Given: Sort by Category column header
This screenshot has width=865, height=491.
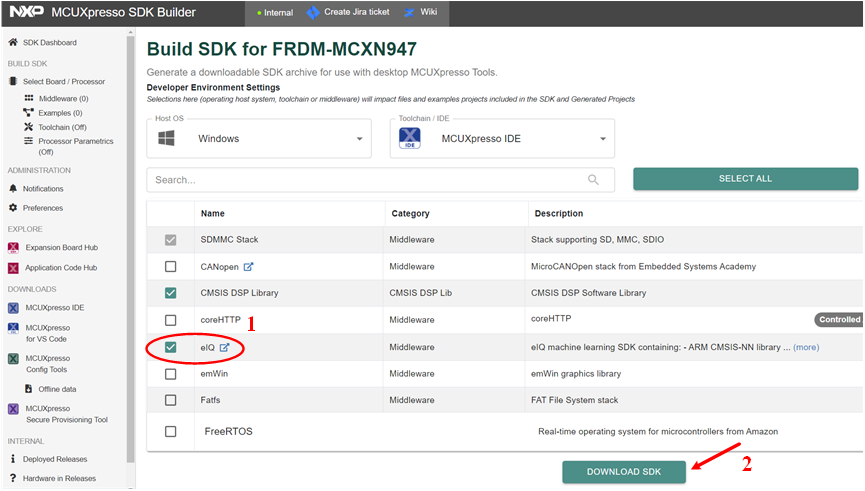Looking at the screenshot, I should tap(410, 214).
